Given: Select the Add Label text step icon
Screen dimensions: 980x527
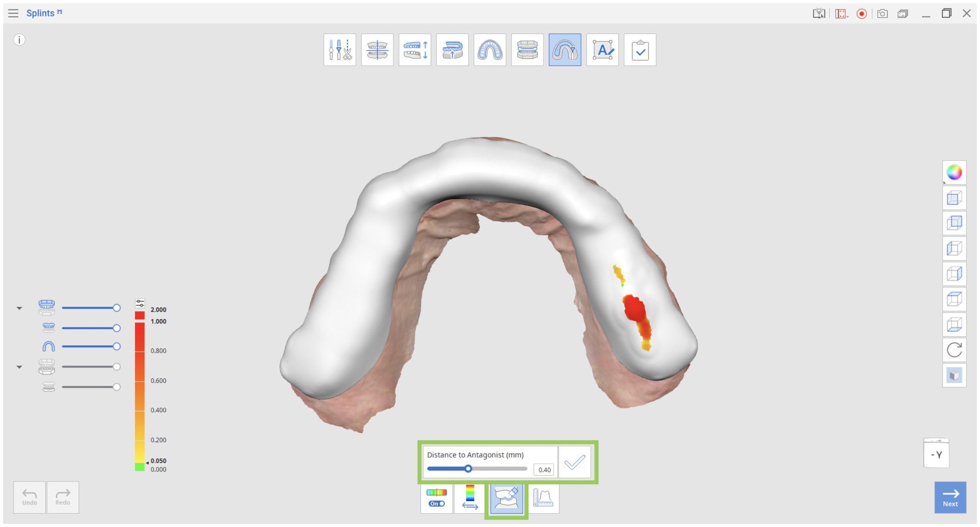Looking at the screenshot, I should 602,50.
